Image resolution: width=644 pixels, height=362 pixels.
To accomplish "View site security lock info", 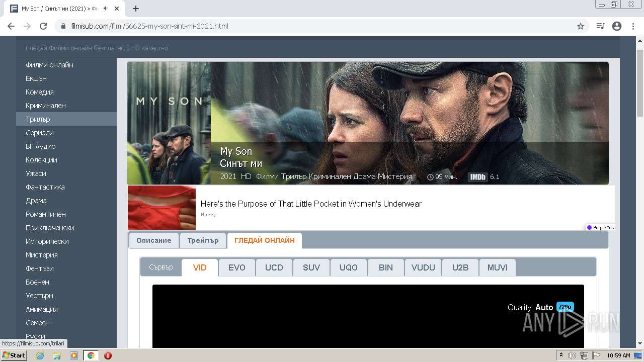I will point(63,26).
